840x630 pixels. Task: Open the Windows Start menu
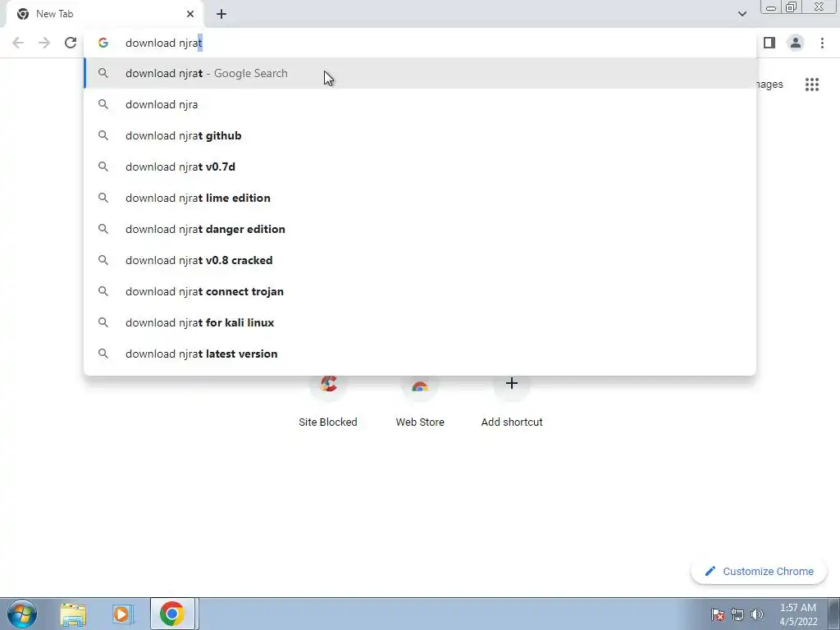click(x=22, y=614)
